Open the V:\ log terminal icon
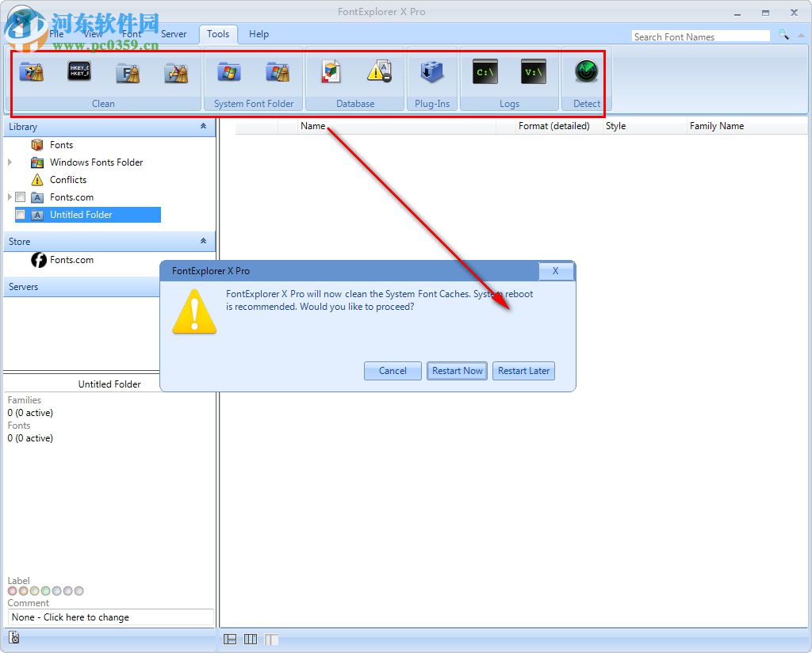 tap(534, 71)
